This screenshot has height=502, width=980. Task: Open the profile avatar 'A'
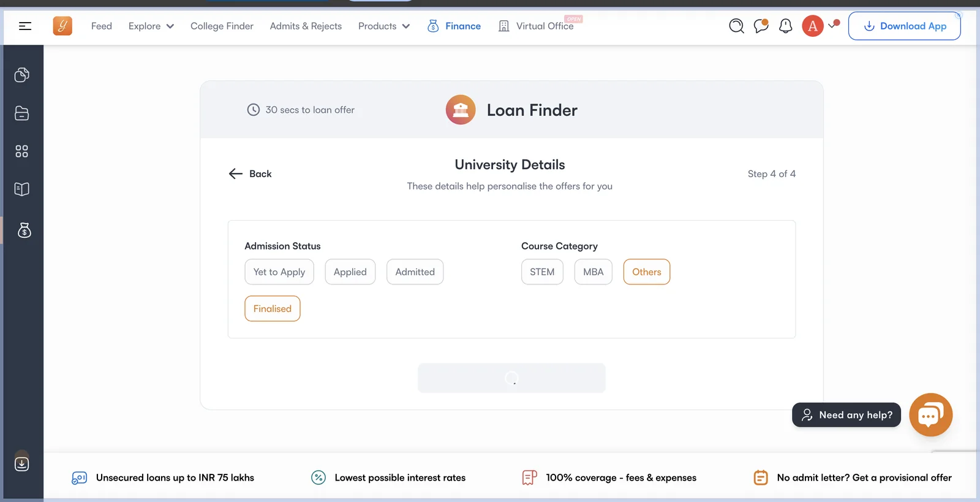[x=813, y=26]
